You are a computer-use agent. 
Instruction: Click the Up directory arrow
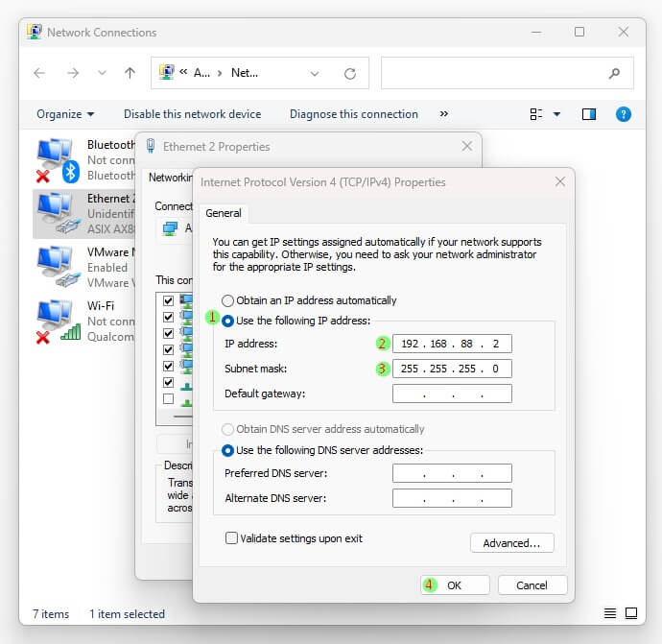(130, 73)
